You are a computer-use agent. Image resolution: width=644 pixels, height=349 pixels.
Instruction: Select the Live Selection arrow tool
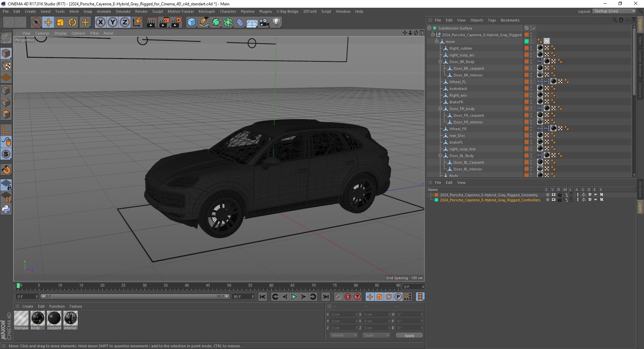36,22
